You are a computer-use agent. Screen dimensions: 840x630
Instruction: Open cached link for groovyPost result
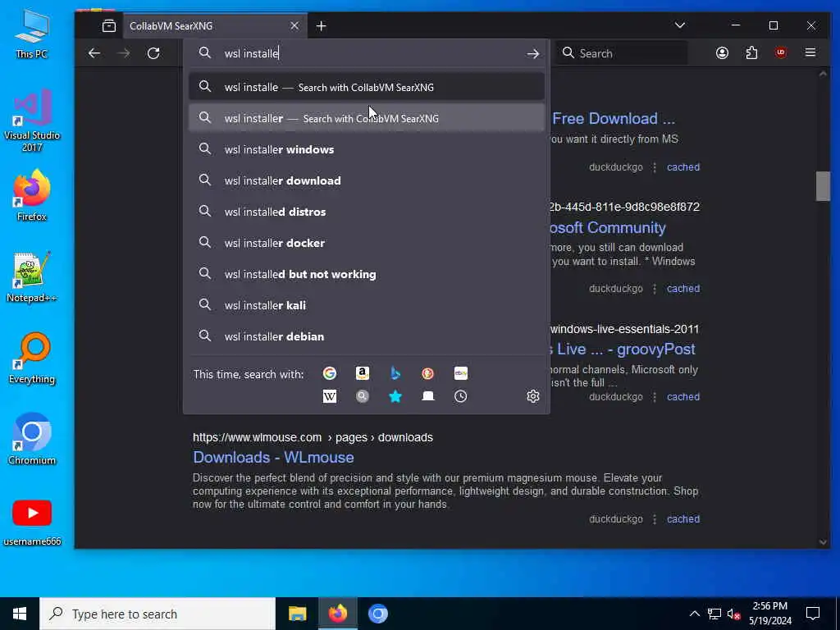(x=683, y=397)
